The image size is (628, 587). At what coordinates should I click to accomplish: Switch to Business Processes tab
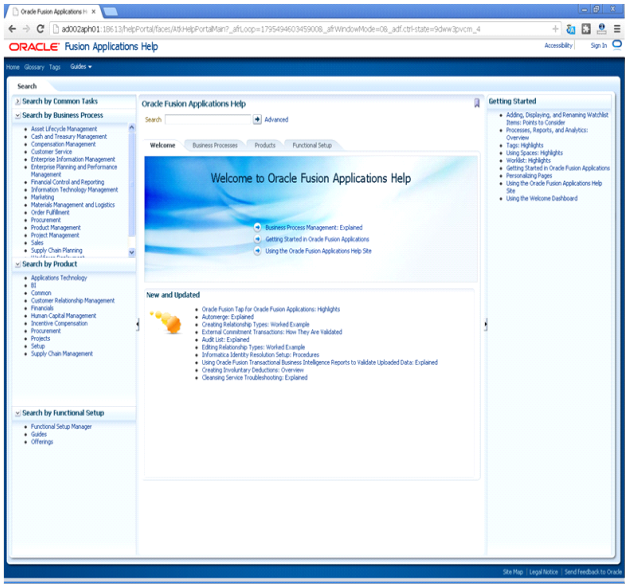tap(215, 145)
